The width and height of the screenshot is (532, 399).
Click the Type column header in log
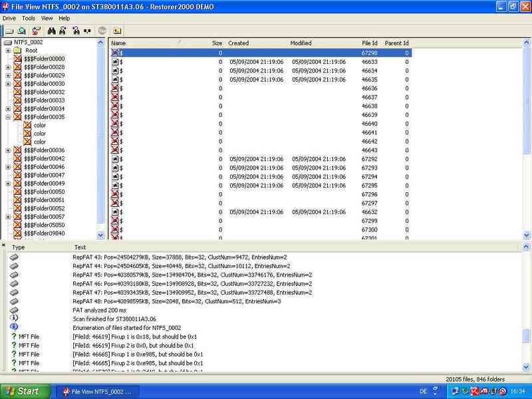pyautogui.click(x=19, y=247)
